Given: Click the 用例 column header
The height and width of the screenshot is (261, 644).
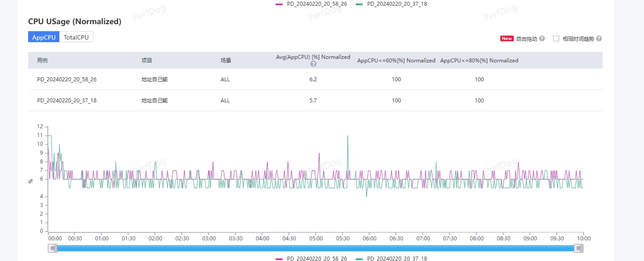Looking at the screenshot, I should click(42, 61).
